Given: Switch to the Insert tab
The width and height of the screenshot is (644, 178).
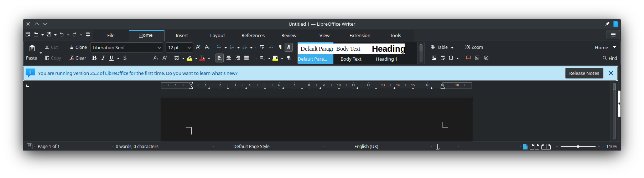Looking at the screenshot, I should point(182,36).
